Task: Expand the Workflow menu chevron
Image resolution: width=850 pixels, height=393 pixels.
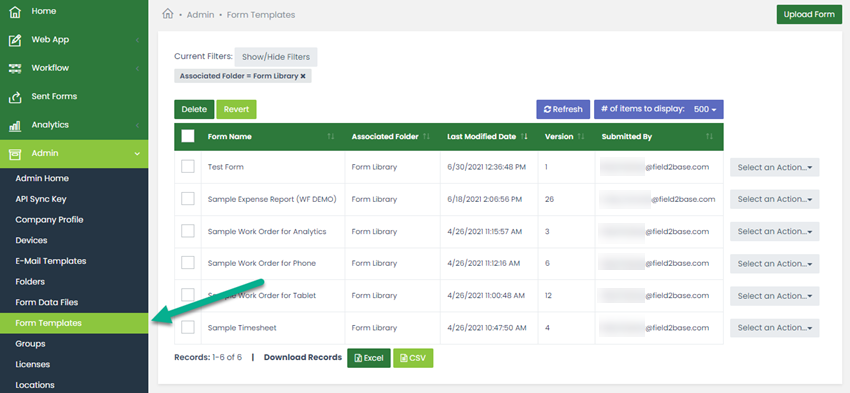Action: (138, 69)
